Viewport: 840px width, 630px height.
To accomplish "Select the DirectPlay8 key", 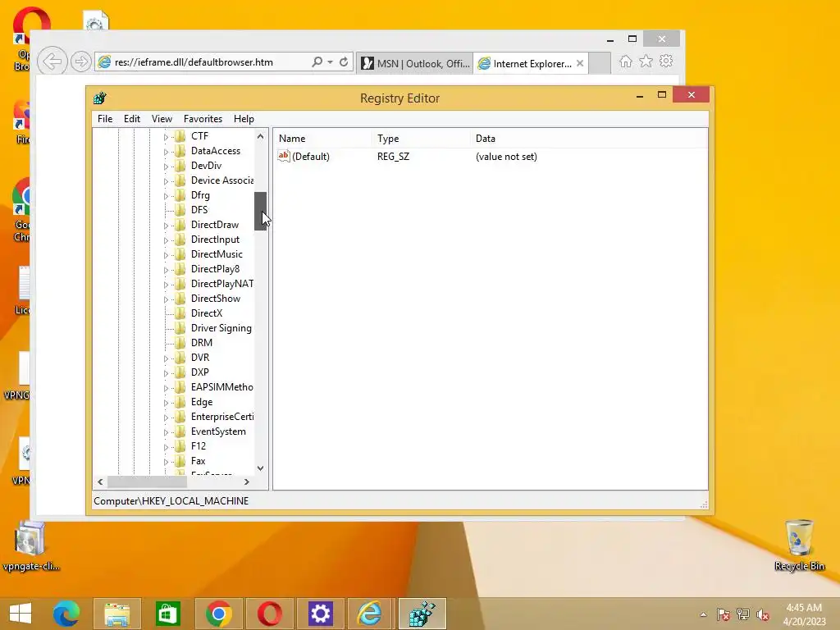I will tap(216, 269).
